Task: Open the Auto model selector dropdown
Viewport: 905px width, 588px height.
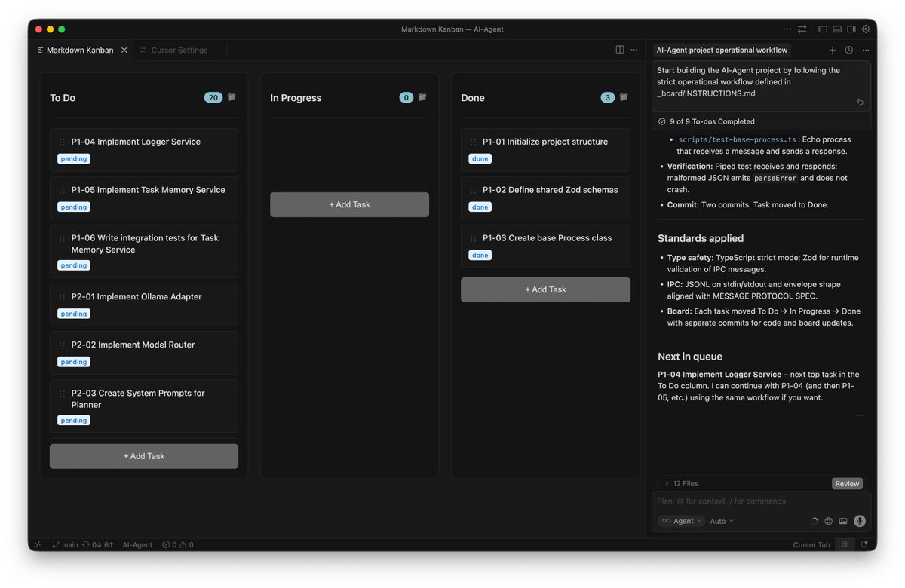Action: coord(722,521)
